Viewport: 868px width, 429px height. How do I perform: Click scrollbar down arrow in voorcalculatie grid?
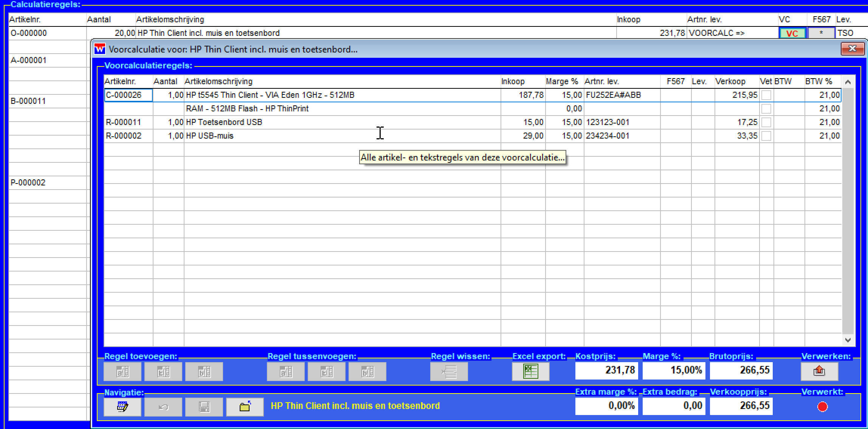[x=848, y=340]
